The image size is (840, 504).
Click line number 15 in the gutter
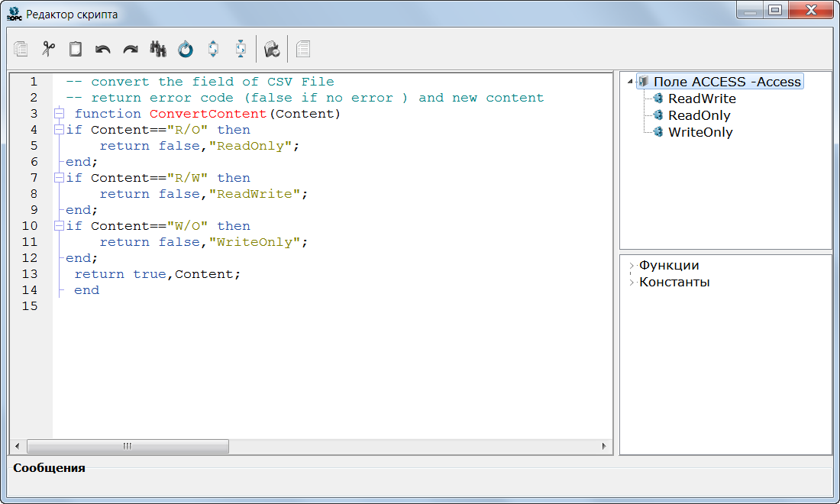[x=30, y=305]
